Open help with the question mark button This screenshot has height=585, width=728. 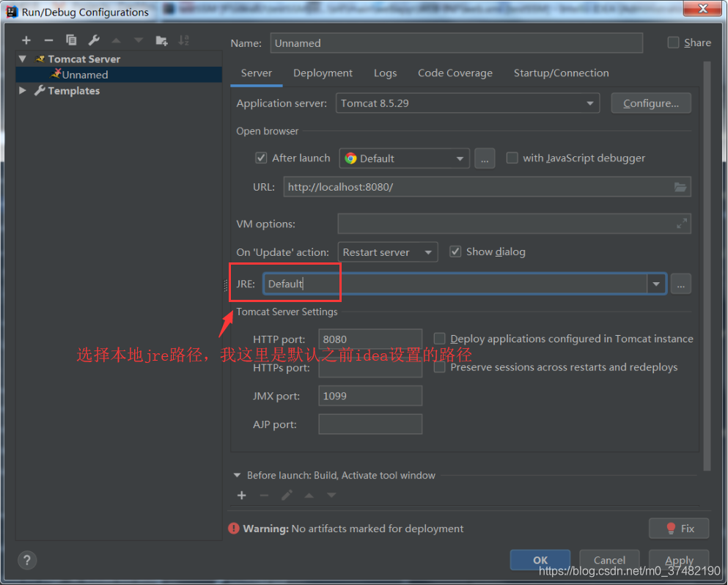(27, 560)
